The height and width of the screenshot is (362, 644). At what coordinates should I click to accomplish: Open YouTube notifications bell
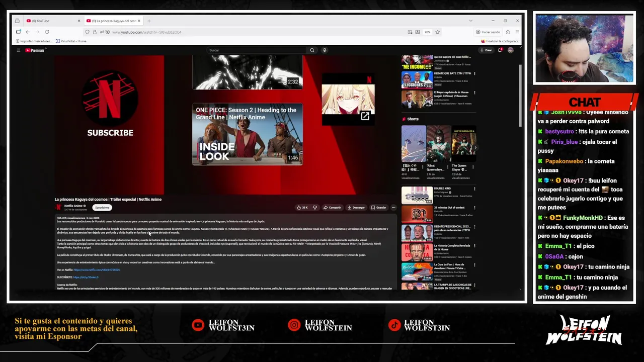500,50
